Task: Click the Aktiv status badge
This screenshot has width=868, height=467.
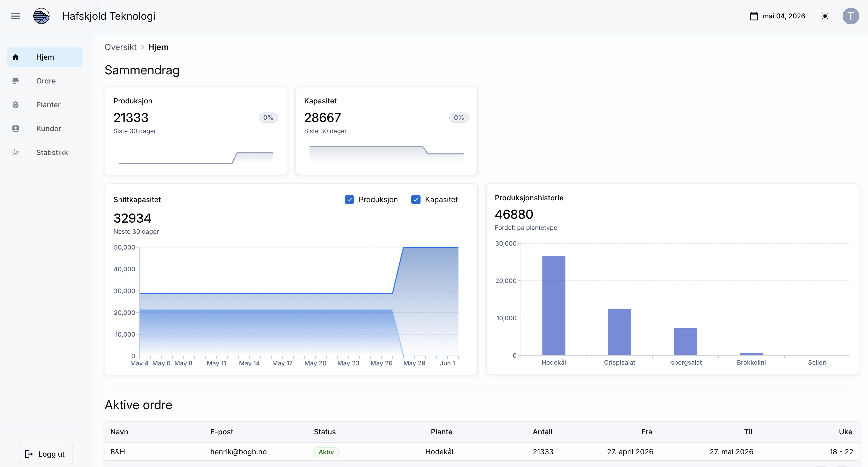Action: tap(326, 452)
